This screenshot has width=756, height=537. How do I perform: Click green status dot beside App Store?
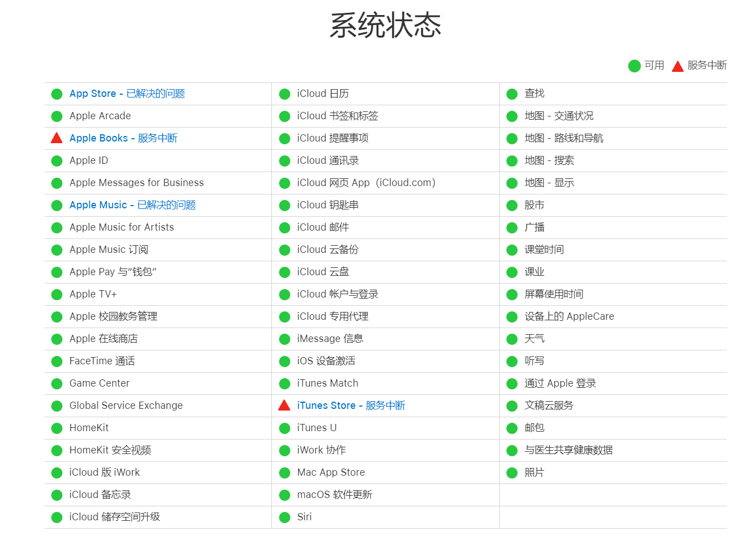(x=57, y=94)
